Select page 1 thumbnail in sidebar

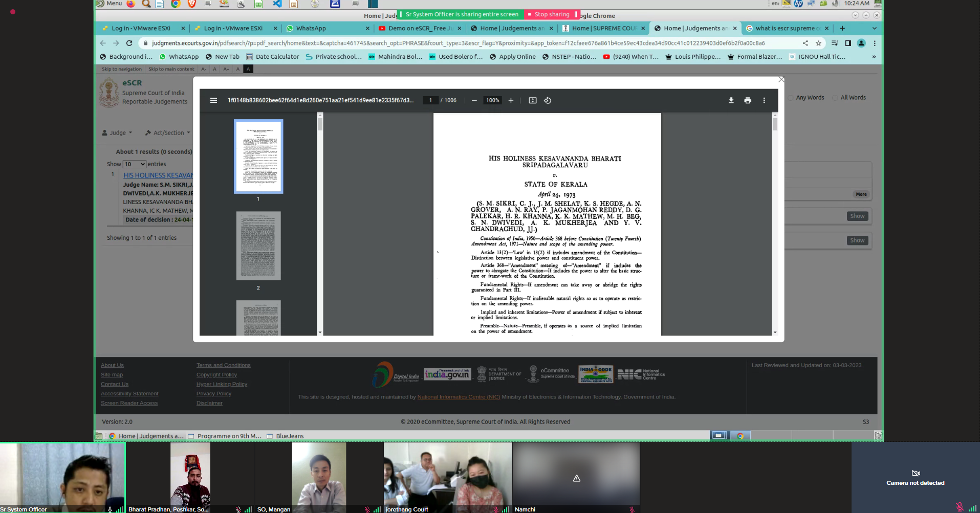pos(258,157)
